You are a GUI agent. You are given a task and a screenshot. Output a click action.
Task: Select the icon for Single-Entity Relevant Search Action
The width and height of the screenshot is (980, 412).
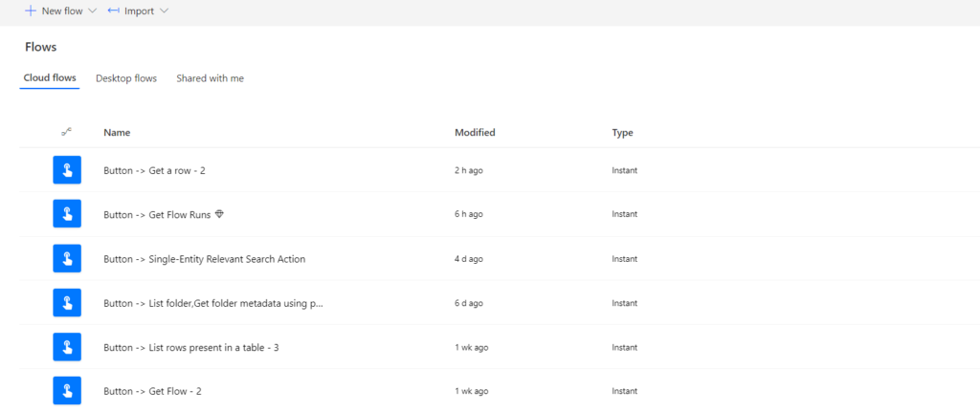tap(67, 258)
